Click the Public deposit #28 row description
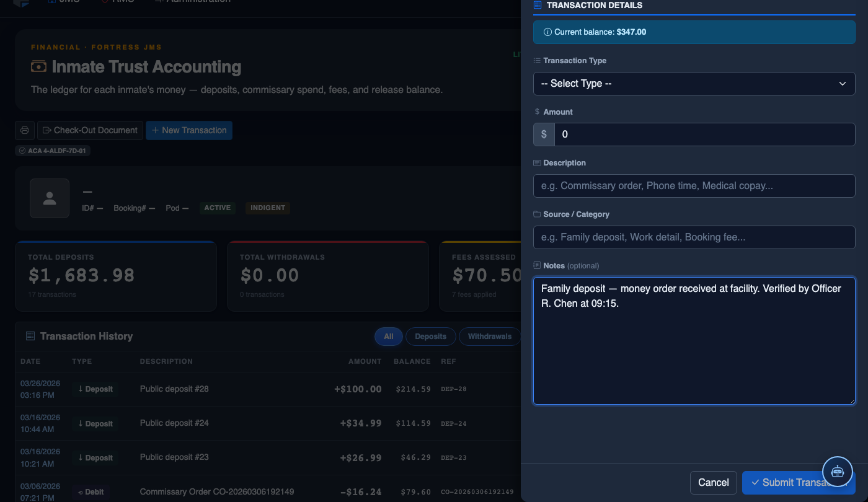Viewport: 868px width, 502px height. (x=174, y=389)
